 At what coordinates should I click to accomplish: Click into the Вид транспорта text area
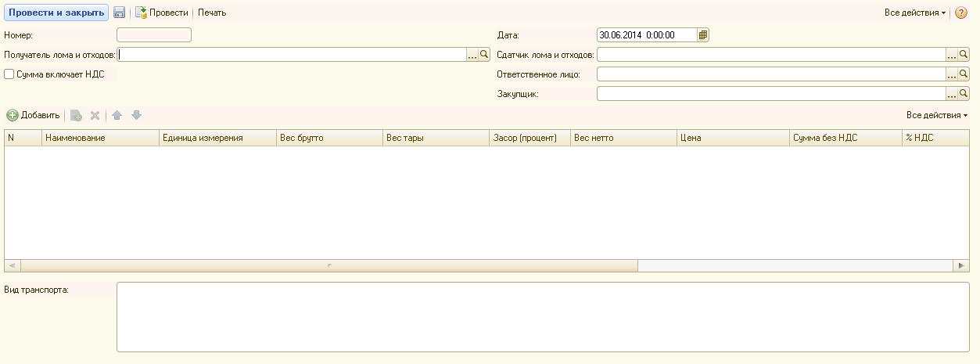[542, 317]
